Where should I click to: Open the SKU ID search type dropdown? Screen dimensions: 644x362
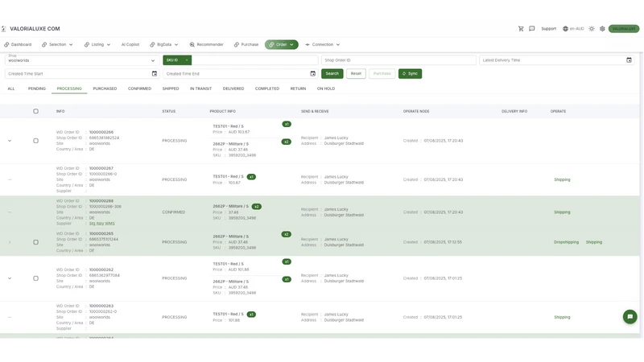[x=177, y=60]
